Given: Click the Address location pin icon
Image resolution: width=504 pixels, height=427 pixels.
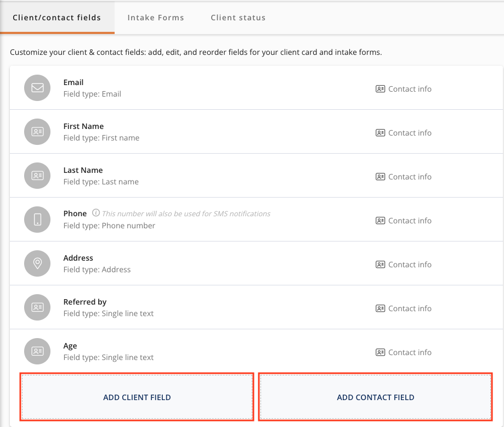Looking at the screenshot, I should click(37, 263).
